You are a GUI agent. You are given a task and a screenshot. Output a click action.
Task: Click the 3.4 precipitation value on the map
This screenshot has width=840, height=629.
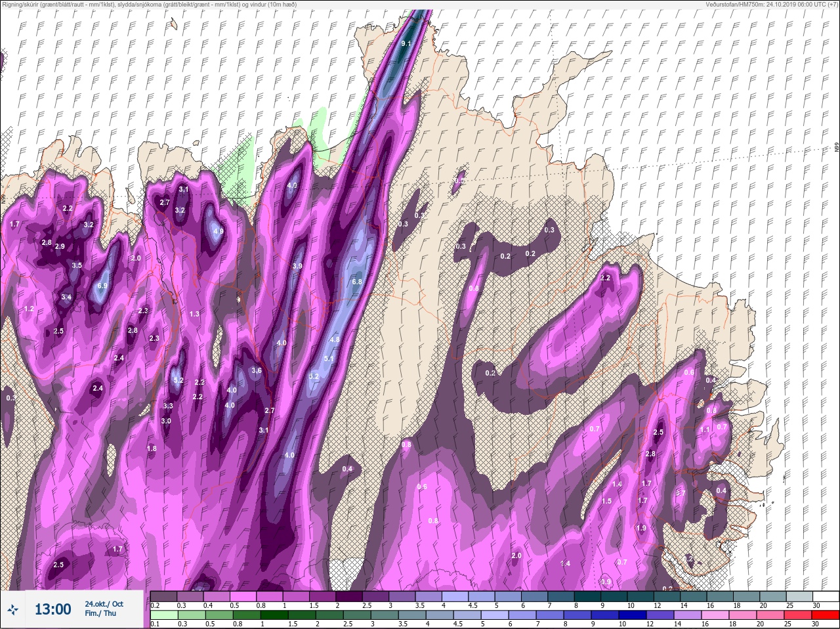tap(66, 297)
